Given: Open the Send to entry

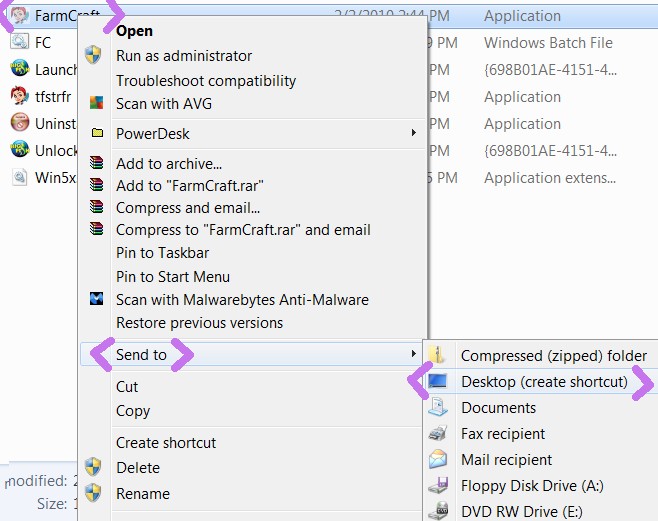Looking at the screenshot, I should [x=141, y=355].
